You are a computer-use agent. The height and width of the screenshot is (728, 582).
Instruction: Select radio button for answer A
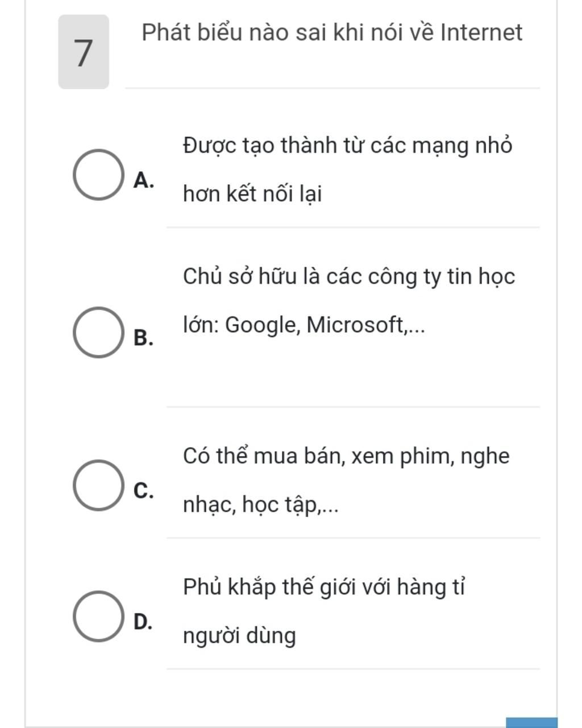click(98, 175)
